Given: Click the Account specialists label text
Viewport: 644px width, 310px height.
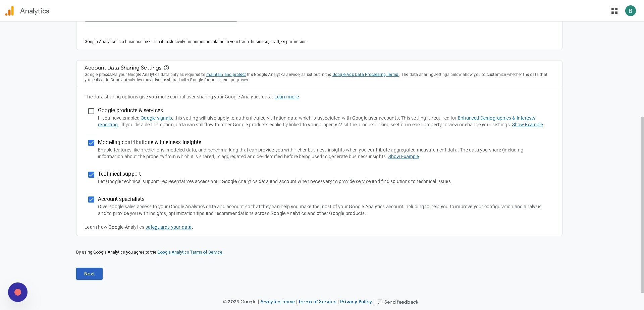Looking at the screenshot, I should (x=121, y=199).
